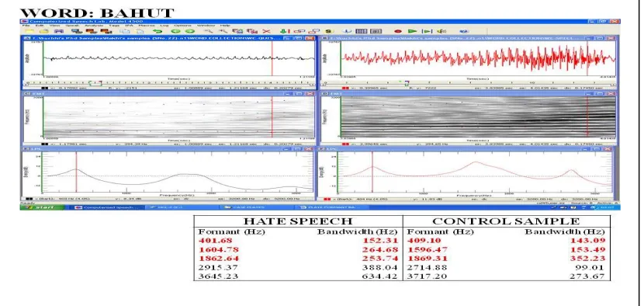The width and height of the screenshot is (644, 306).
Task: Click the green start cursor in right waveform
Action: click(341, 58)
